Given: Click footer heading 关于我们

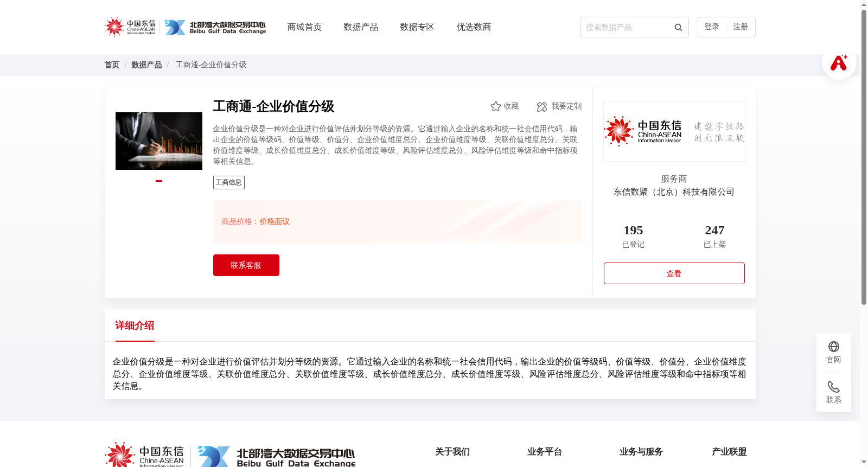Looking at the screenshot, I should tap(452, 452).
